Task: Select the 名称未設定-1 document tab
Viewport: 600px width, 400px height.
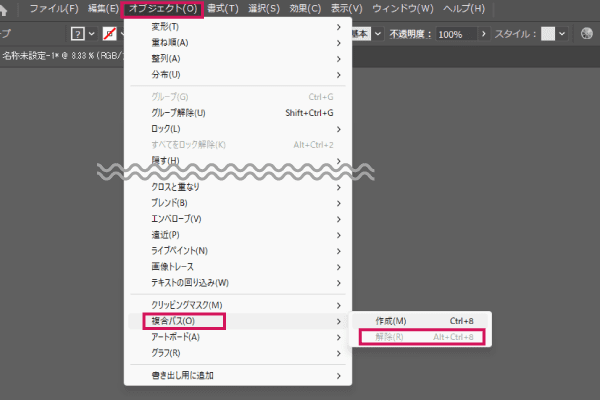Action: 63,56
